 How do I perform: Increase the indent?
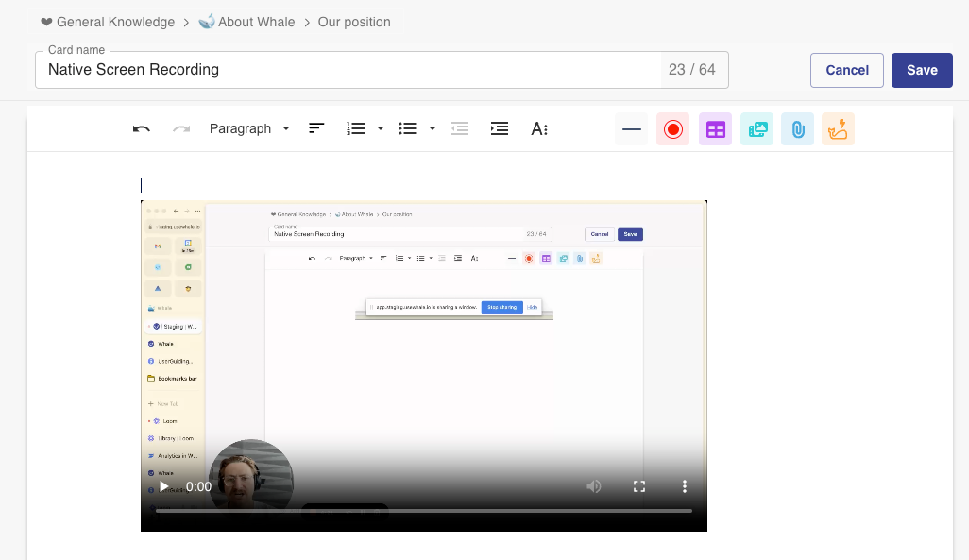[500, 128]
